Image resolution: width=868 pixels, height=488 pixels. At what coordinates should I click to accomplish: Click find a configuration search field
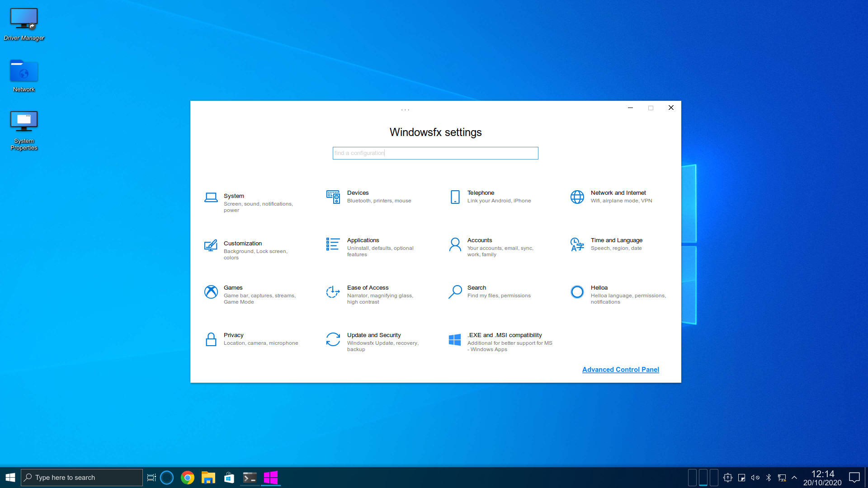tap(435, 153)
